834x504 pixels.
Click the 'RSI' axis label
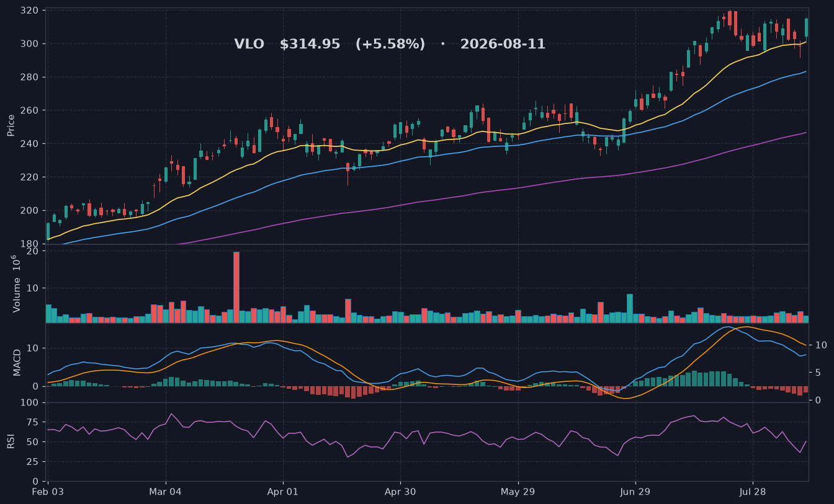11,441
